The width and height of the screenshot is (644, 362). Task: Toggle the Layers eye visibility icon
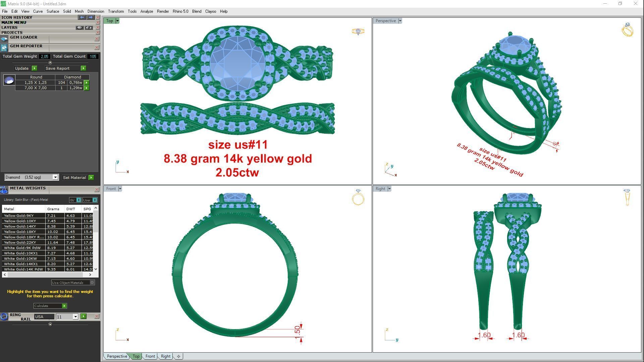[89, 27]
